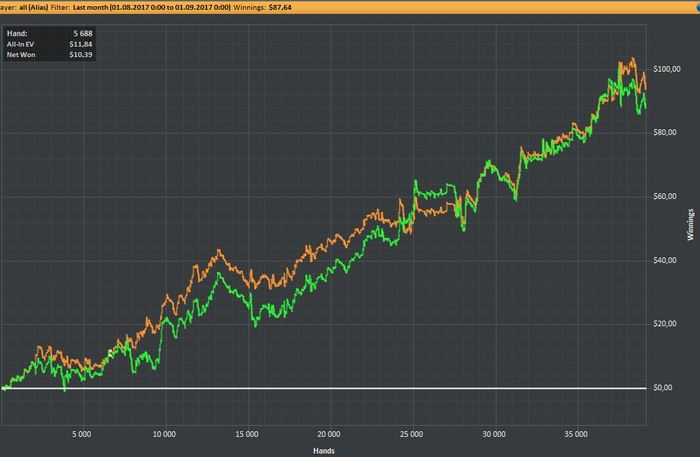Click the 30 000 hands x-axis label
700x457 pixels.
pyautogui.click(x=494, y=434)
